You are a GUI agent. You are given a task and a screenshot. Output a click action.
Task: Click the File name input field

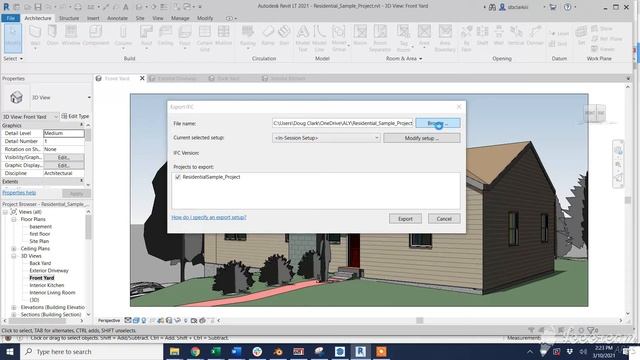(x=343, y=123)
